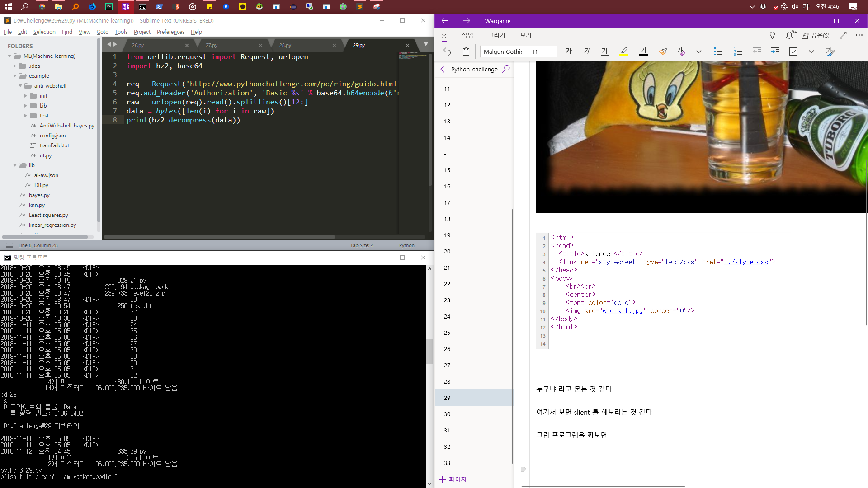Switch to the 26.py tab
This screenshot has height=488, width=868.
point(138,45)
